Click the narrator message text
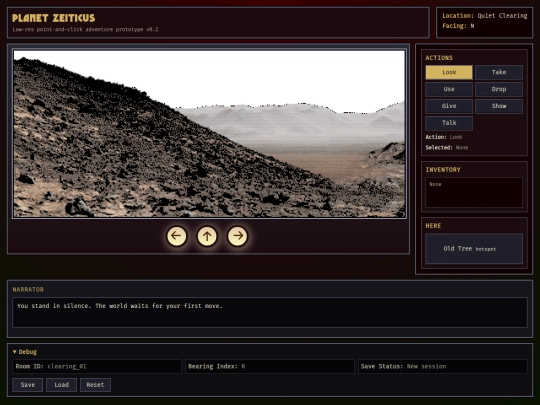 (x=120, y=306)
